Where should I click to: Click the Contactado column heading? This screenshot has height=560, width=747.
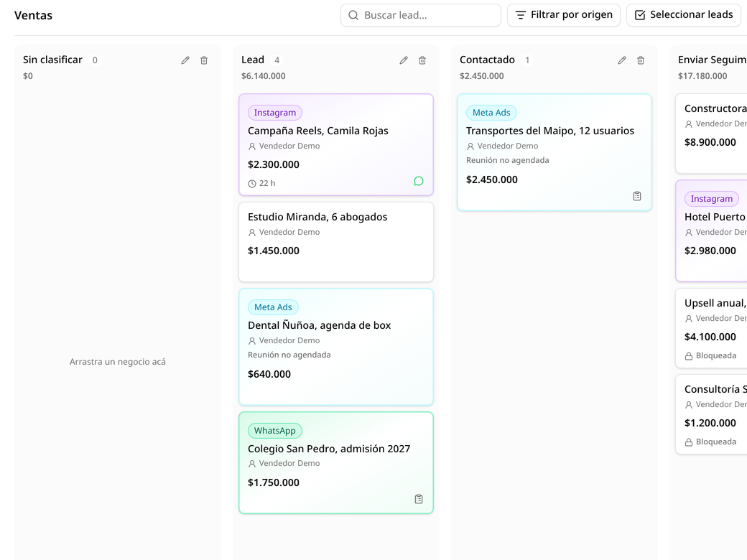(487, 60)
